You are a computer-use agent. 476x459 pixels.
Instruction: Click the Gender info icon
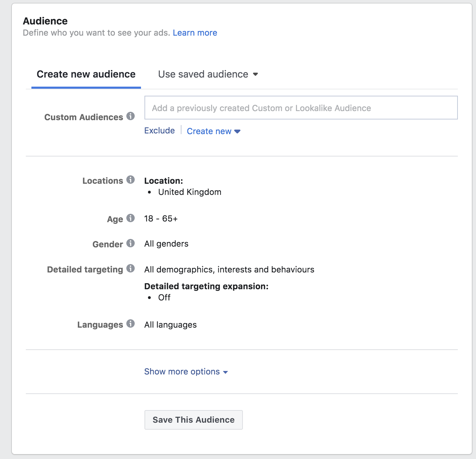[x=131, y=243]
